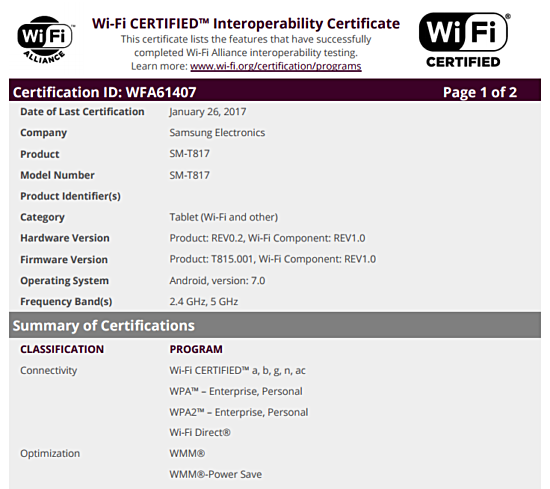The height and width of the screenshot is (489, 550).
Task: Click the Android version 7.0 text
Action: click(x=217, y=281)
